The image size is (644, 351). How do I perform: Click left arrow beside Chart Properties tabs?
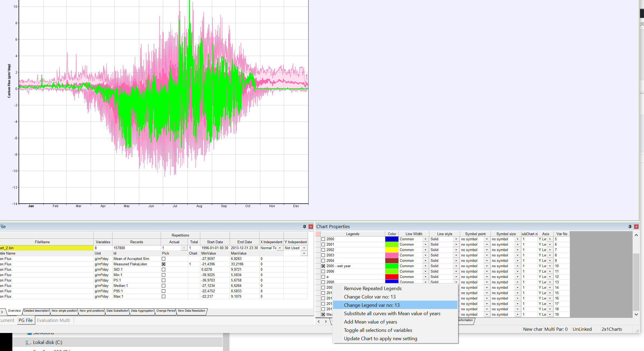(x=319, y=321)
